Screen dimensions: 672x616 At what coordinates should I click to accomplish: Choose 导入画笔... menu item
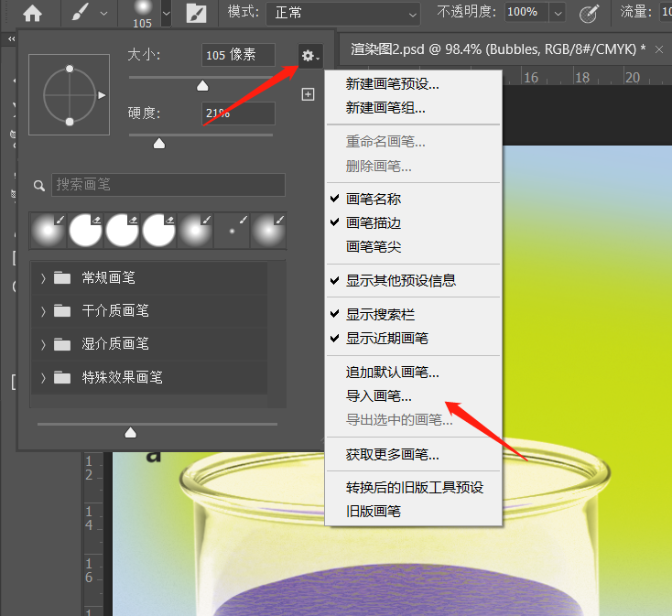pos(414,396)
